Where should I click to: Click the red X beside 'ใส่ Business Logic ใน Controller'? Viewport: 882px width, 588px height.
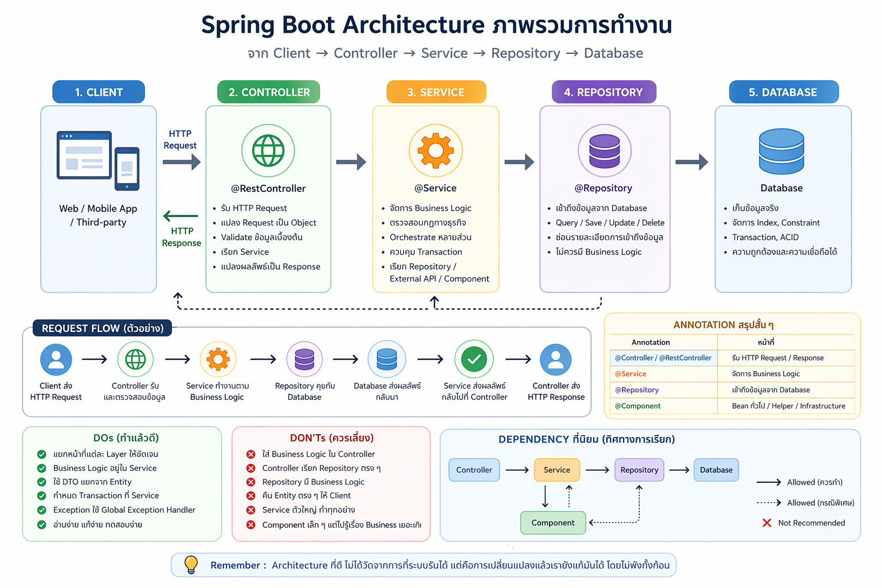(x=251, y=454)
